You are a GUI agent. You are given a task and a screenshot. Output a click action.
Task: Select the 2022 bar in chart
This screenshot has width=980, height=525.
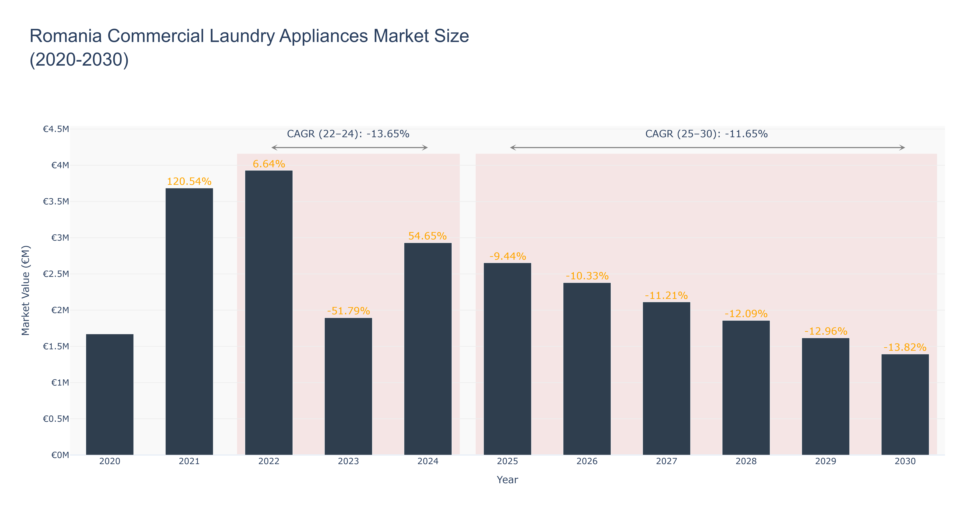tap(269, 313)
